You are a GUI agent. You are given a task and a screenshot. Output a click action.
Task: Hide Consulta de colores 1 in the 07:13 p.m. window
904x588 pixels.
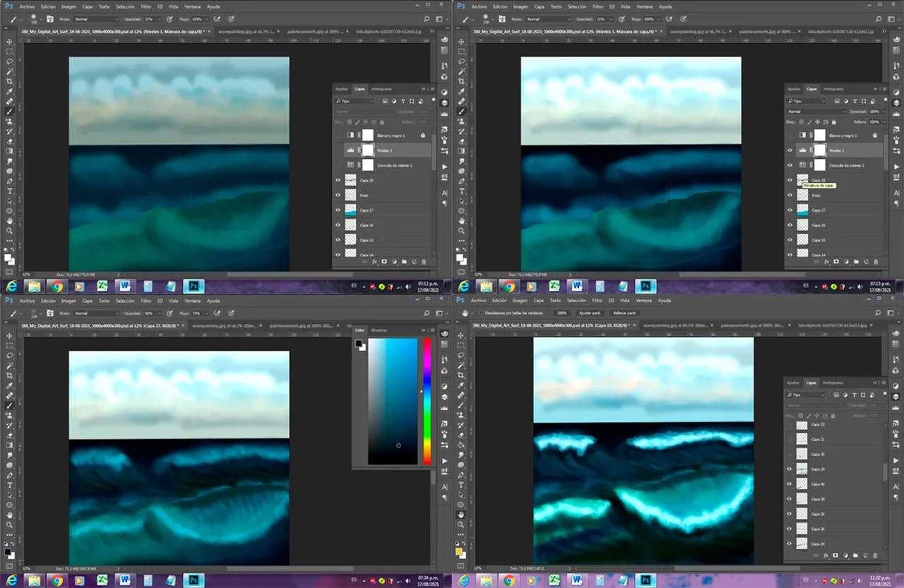pos(790,165)
